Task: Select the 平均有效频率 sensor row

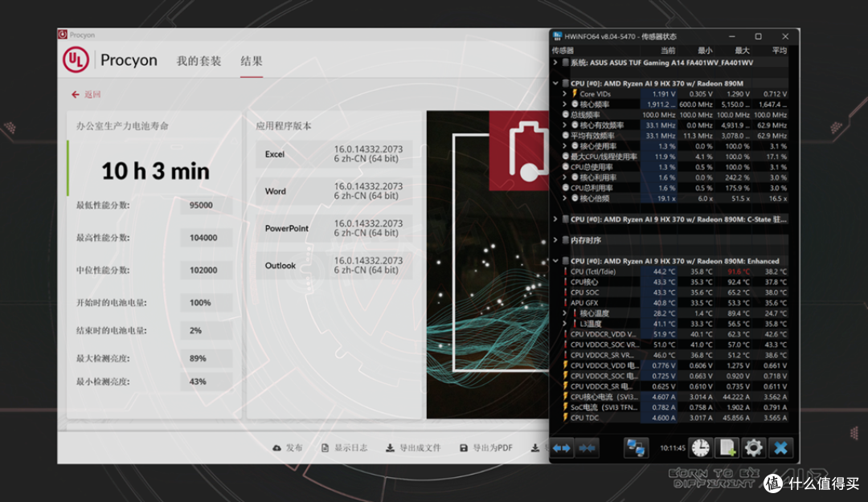Action: [x=675, y=136]
